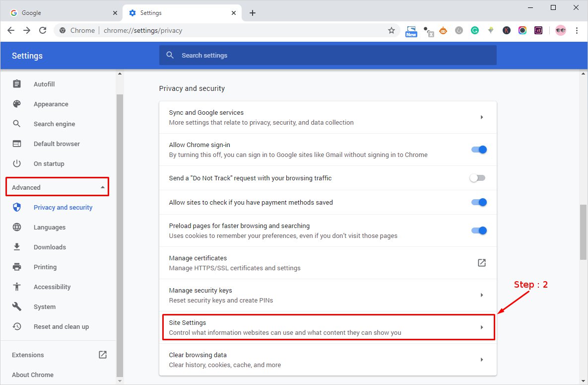
Task: Open Site Settings row arrow
Action: (481, 327)
